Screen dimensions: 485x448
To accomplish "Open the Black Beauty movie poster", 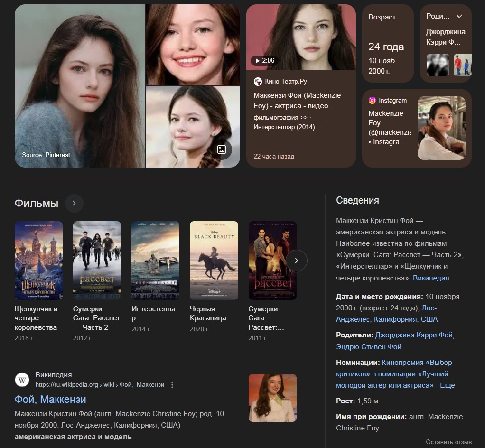I will [214, 260].
